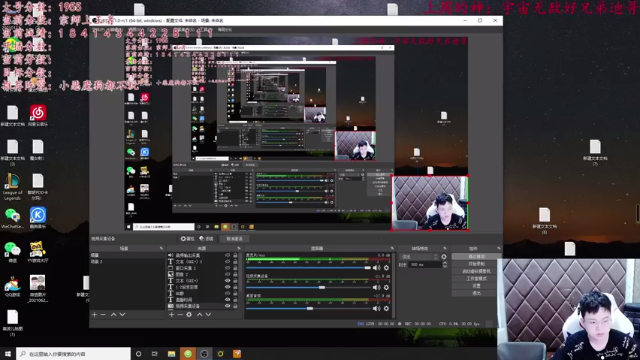Image resolution: width=640 pixels, height=360 pixels.
Task: Pop out the controls dock via its header icon
Action: (x=498, y=248)
